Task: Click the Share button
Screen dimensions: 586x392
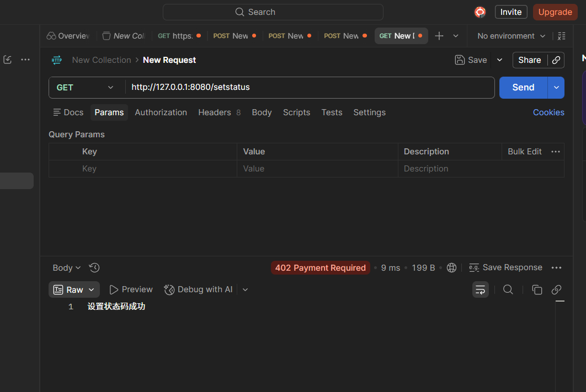Action: 530,60
